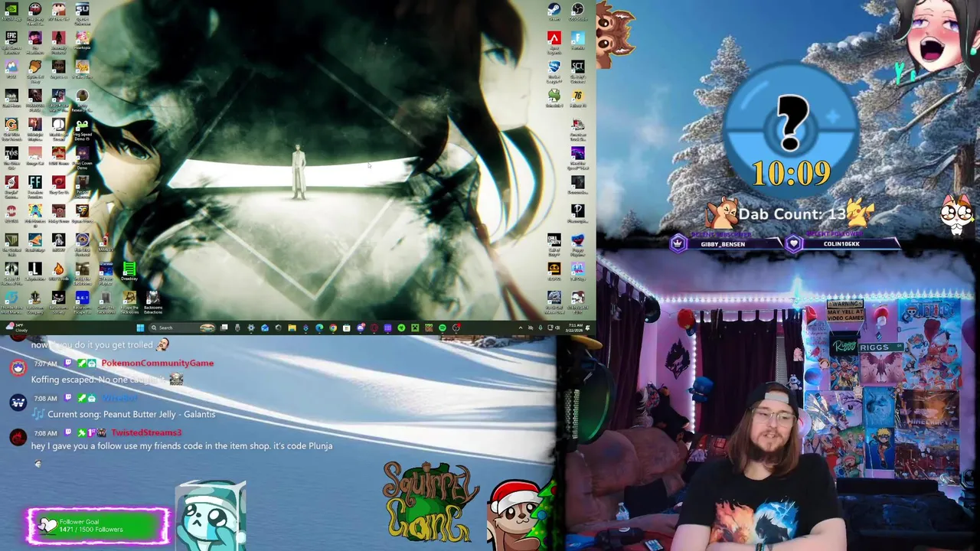
Task: Open the Fall Guys desktop shortcut
Action: pyautogui.click(x=578, y=270)
